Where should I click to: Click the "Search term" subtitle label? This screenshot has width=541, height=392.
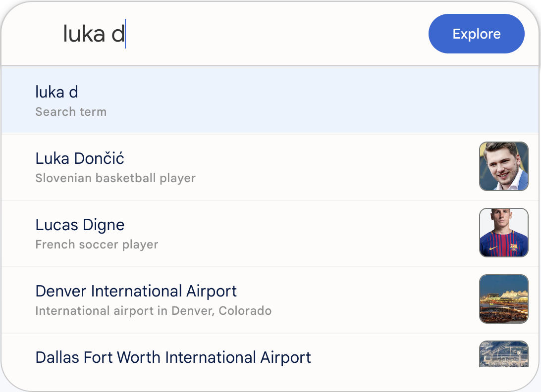click(x=71, y=112)
